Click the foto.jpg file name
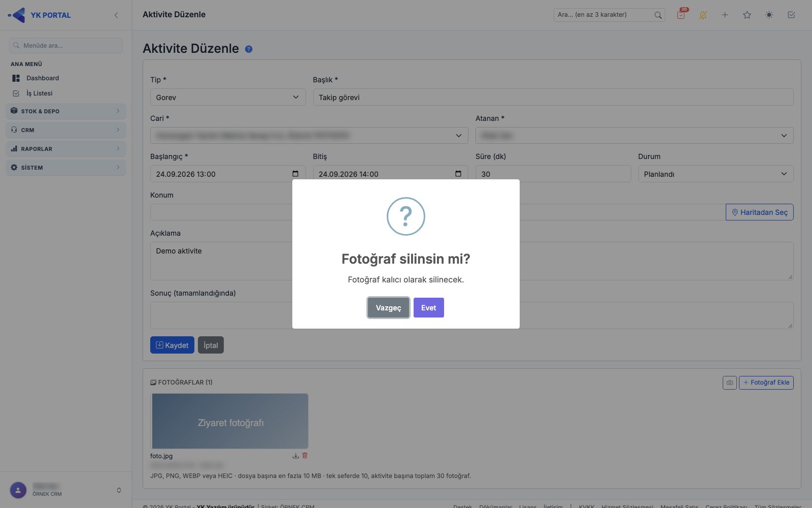 [x=161, y=456]
